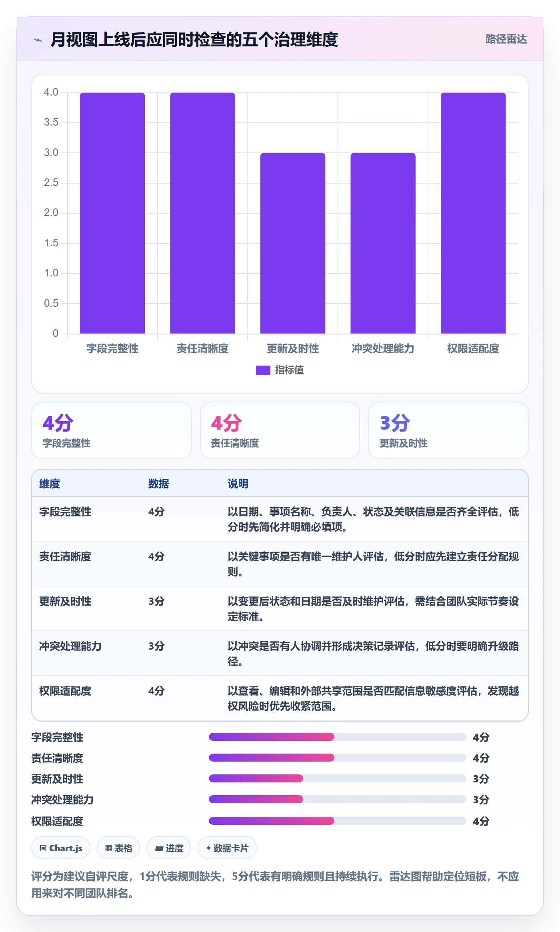Click the 责任清晰度 progress bar
The height and width of the screenshot is (932, 560).
click(337, 758)
